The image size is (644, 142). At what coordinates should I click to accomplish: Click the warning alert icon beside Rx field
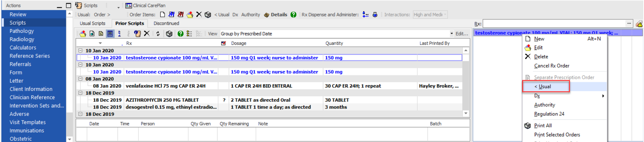pyautogui.click(x=639, y=24)
